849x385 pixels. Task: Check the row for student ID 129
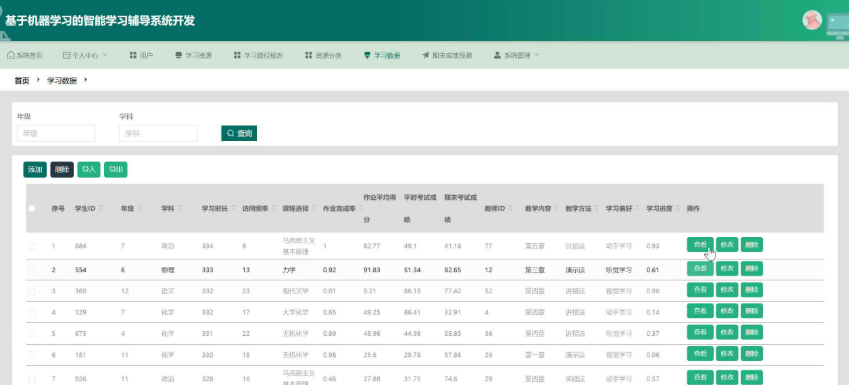(32, 312)
